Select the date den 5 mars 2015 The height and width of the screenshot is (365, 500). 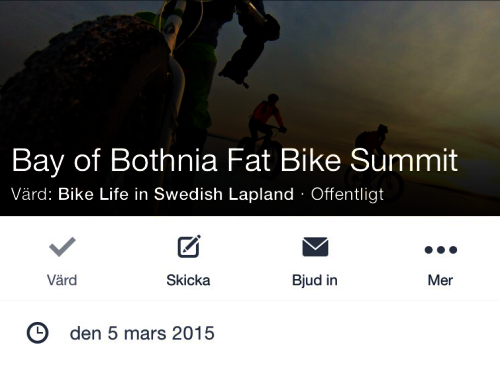pyautogui.click(x=142, y=333)
